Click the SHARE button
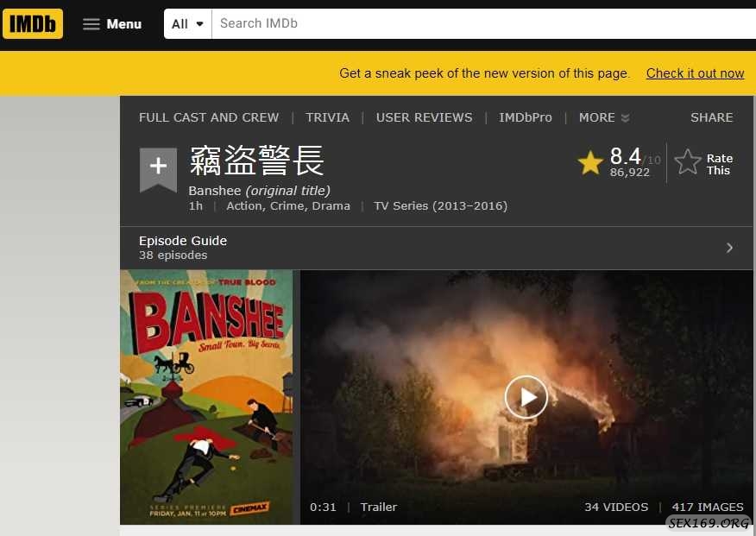756x536 pixels. 711,117
